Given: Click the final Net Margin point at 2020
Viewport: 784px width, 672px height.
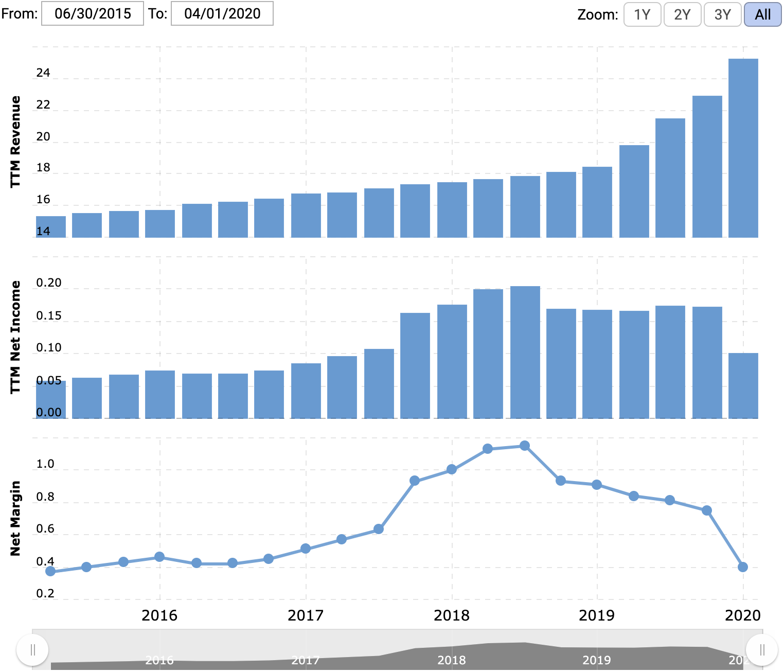Looking at the screenshot, I should coord(743,567).
